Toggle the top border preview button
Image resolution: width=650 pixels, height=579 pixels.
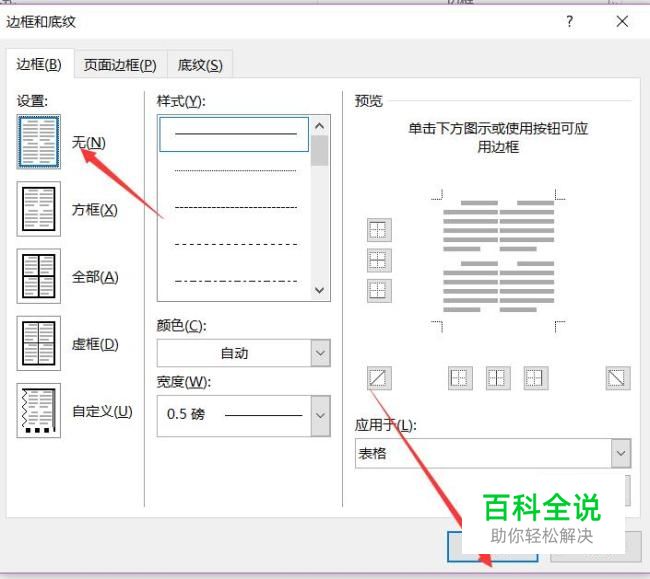[x=379, y=230]
